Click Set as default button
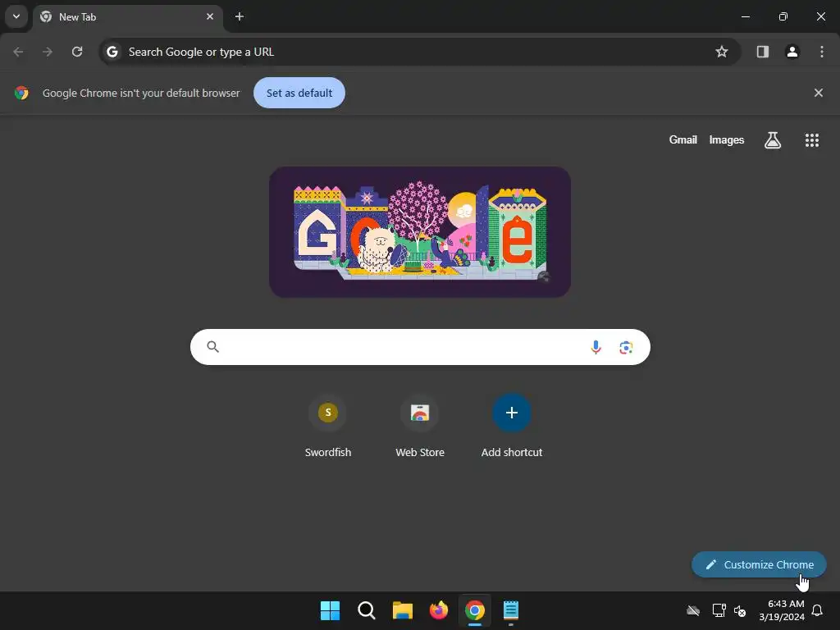The width and height of the screenshot is (840, 630). 299,93
